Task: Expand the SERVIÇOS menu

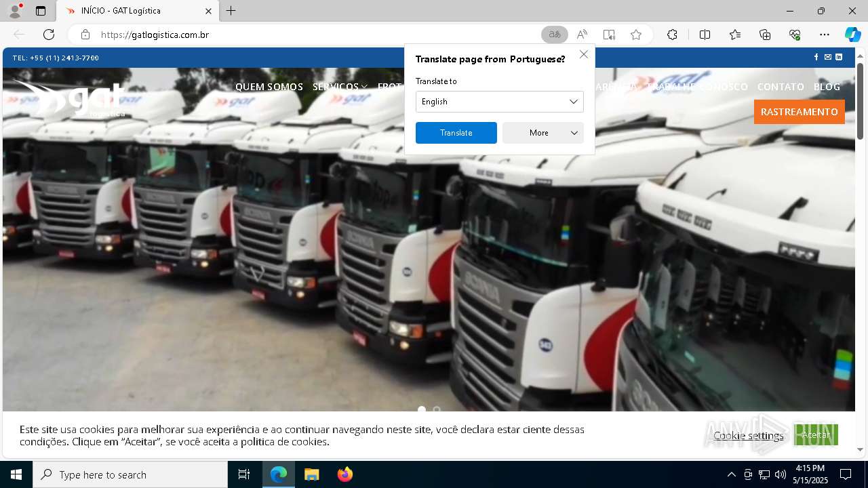Action: coord(340,87)
